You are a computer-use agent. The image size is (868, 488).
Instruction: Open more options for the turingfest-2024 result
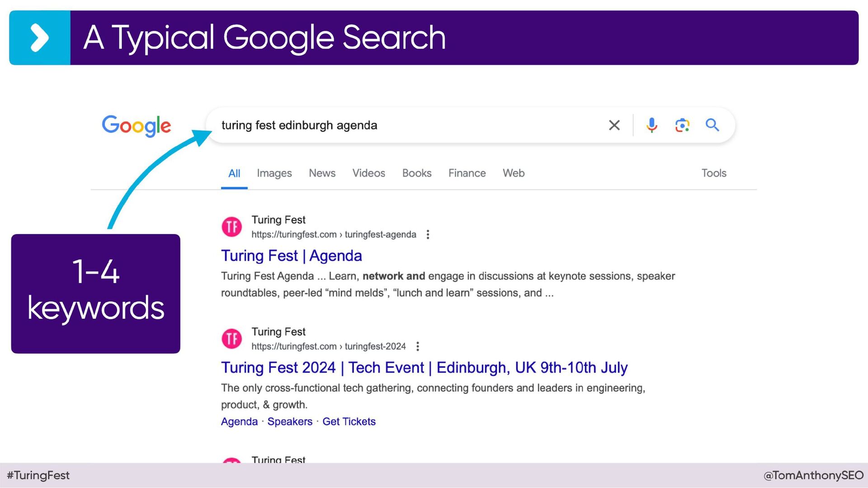point(418,347)
